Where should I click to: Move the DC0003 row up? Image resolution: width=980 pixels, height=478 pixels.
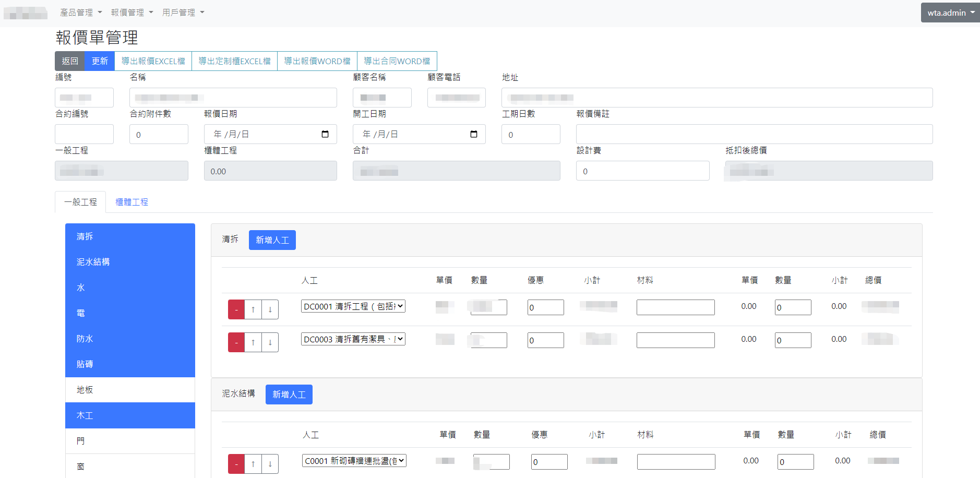pyautogui.click(x=253, y=342)
